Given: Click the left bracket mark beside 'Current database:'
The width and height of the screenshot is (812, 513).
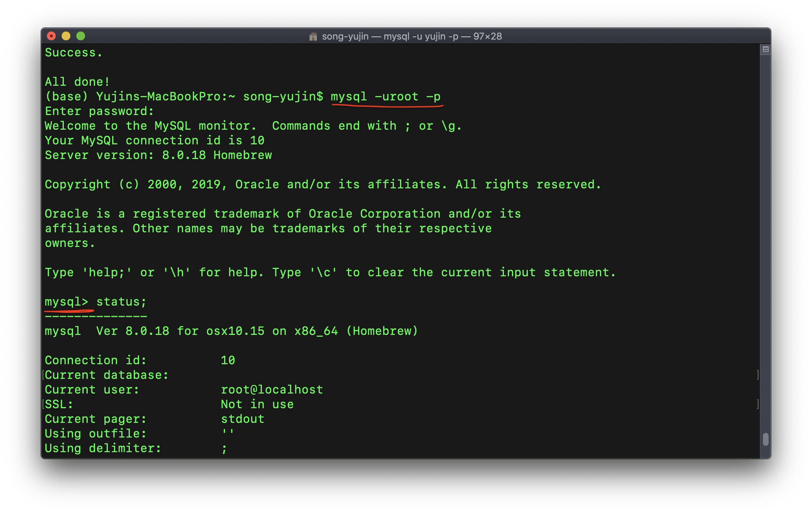Looking at the screenshot, I should [x=43, y=375].
